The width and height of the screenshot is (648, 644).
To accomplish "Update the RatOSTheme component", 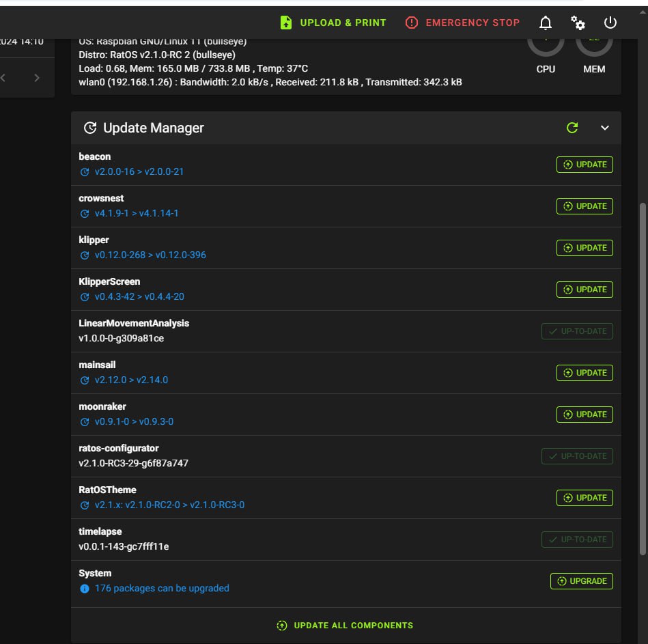I will pyautogui.click(x=584, y=498).
